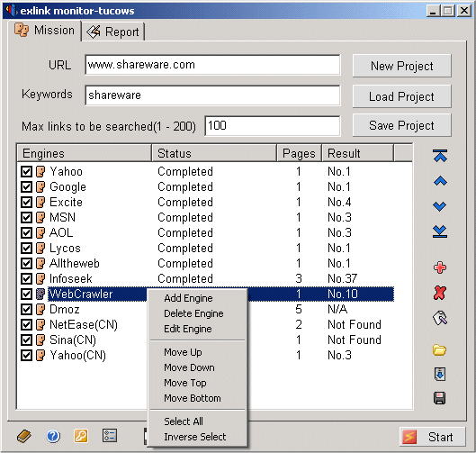Viewport: 476px width, 453px height.
Task: Uncheck the Google engine checkbox
Action: [26, 186]
